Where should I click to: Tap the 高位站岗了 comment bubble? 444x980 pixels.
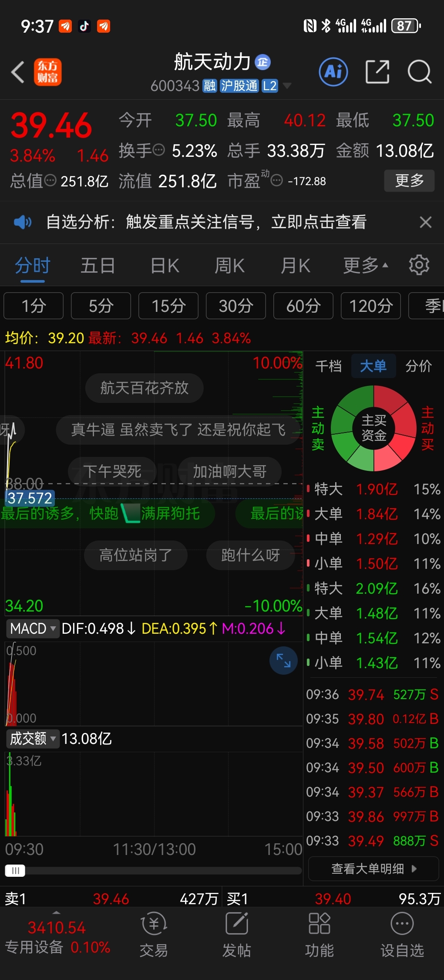coord(136,555)
